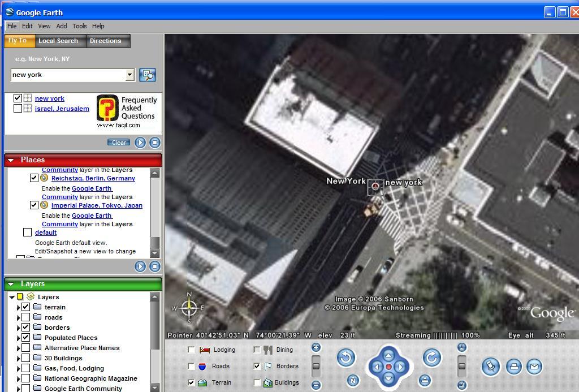Rotate the view counter-clockwise
The height and width of the screenshot is (392, 579).
346,357
